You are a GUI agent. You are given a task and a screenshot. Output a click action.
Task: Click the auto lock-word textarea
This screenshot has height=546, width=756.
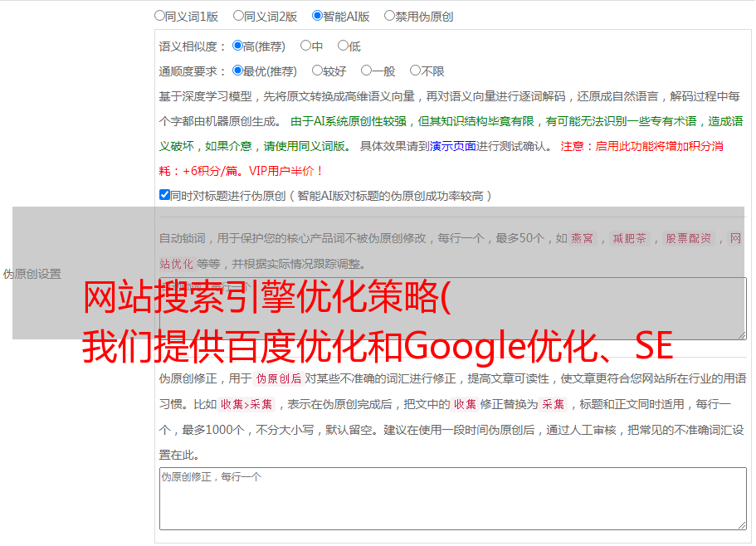pyautogui.click(x=453, y=309)
